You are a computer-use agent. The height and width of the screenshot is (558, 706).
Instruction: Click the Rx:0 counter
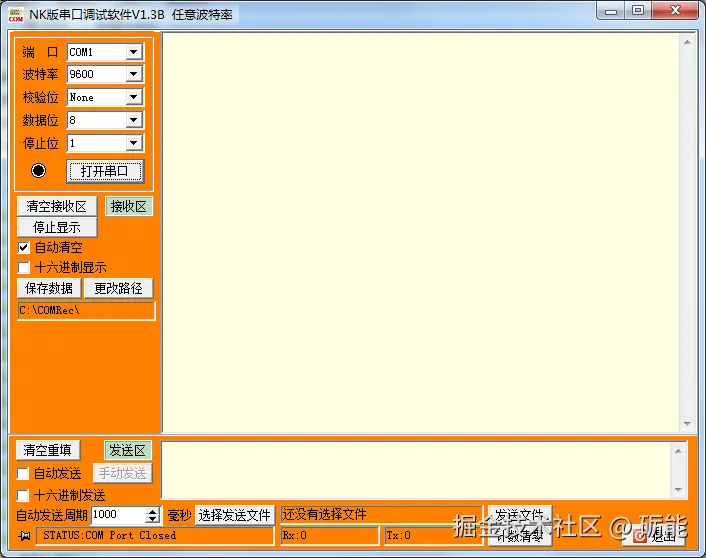[329, 535]
